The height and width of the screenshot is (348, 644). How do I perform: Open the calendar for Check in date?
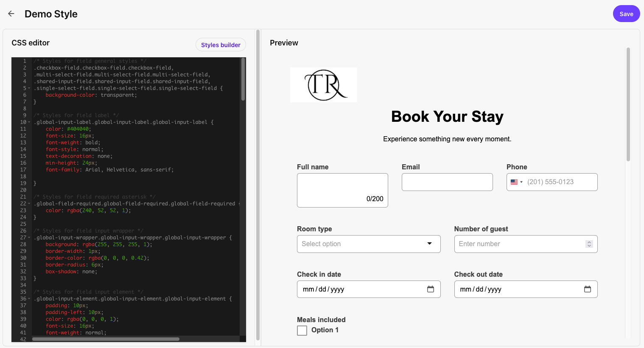click(x=430, y=289)
